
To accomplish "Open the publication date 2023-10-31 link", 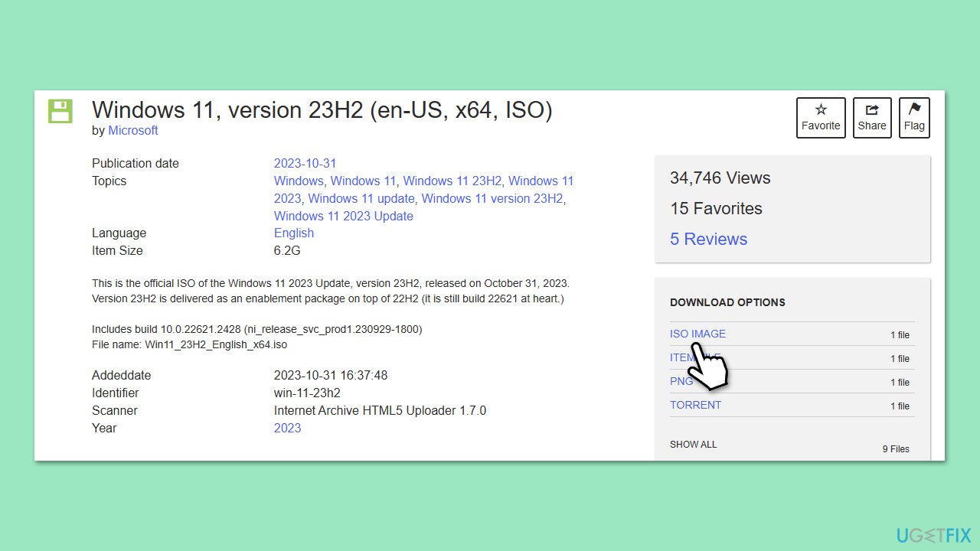I will (x=305, y=163).
